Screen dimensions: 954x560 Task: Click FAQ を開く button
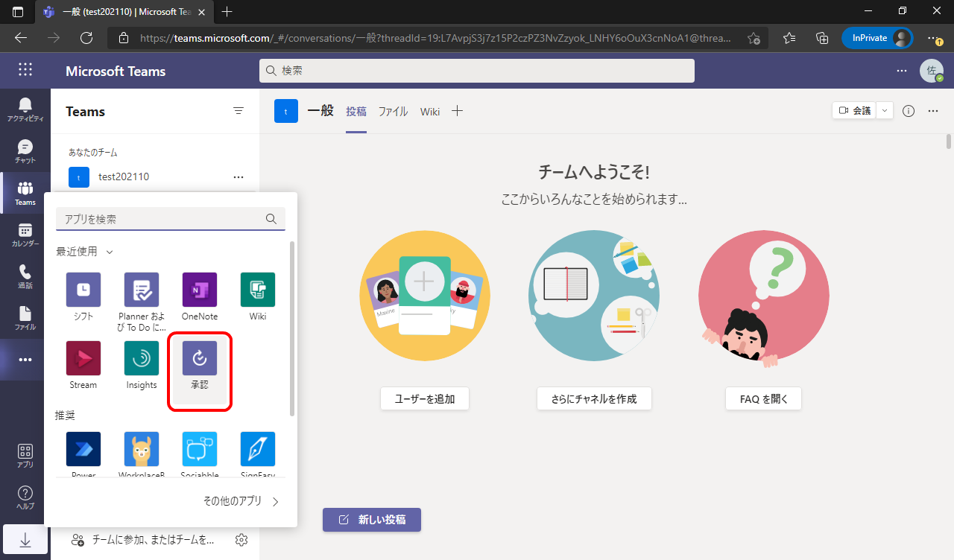764,398
